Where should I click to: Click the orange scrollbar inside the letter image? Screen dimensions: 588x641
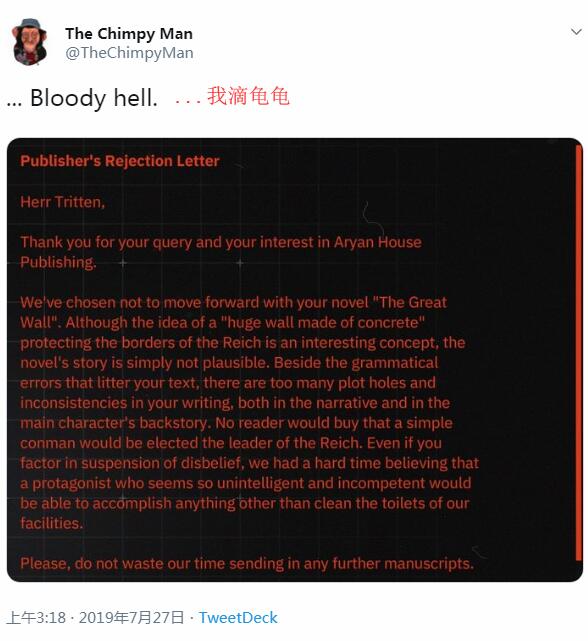[578, 352]
